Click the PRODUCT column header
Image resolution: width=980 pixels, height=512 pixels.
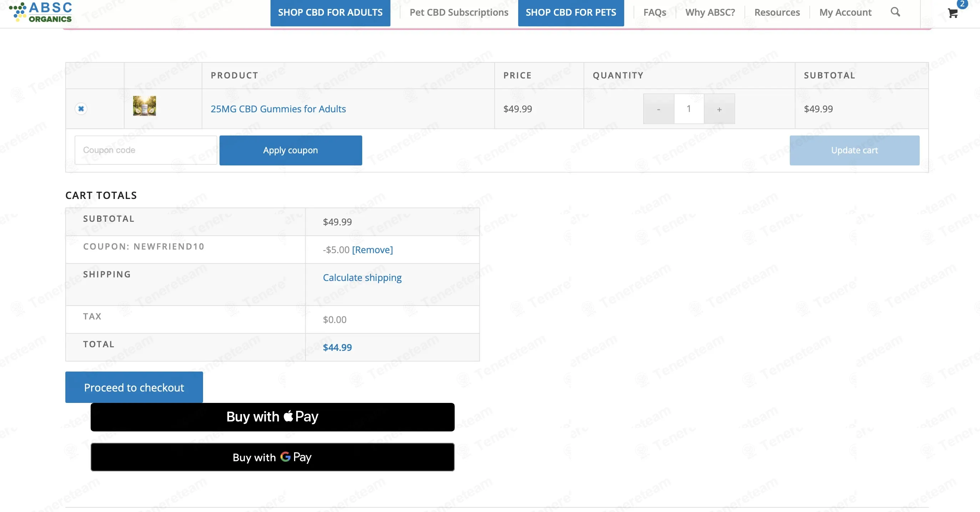[x=234, y=75]
